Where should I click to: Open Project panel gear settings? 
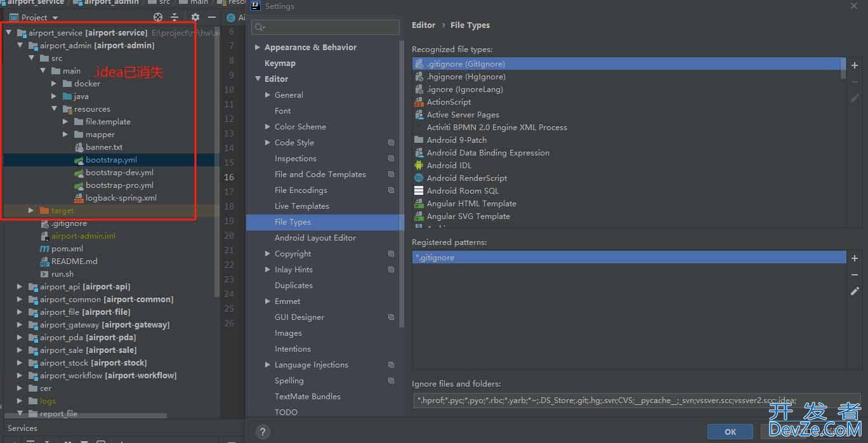[195, 17]
